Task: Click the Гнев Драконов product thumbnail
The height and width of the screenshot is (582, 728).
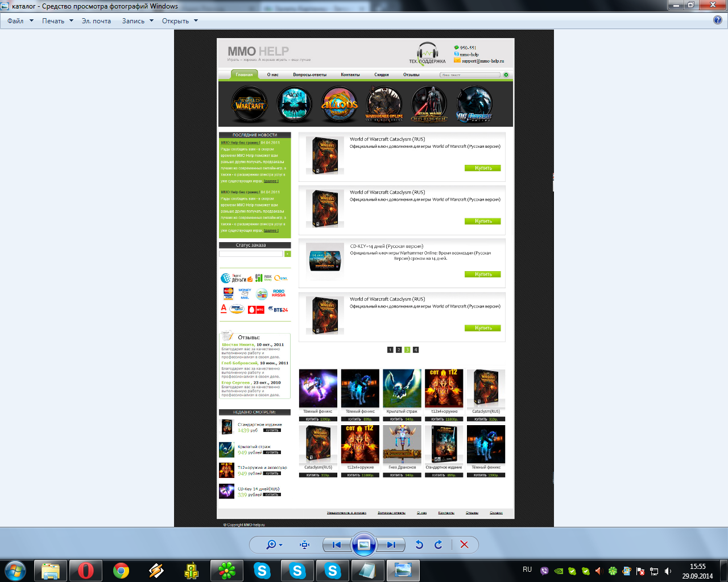Action: [402, 444]
